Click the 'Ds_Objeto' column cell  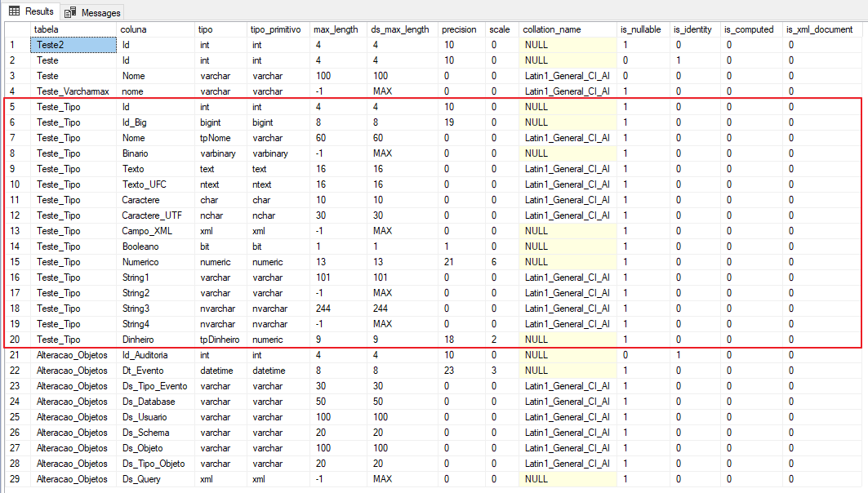(x=155, y=447)
